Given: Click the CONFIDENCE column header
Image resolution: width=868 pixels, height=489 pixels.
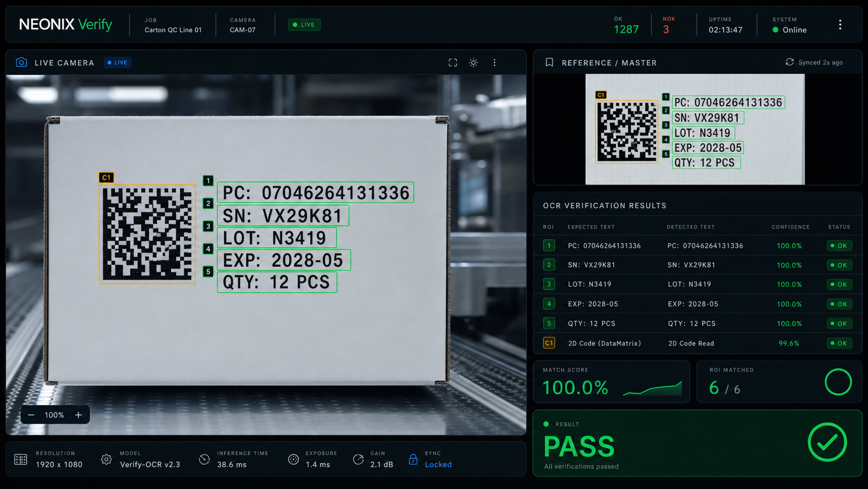Looking at the screenshot, I should pyautogui.click(x=790, y=227).
